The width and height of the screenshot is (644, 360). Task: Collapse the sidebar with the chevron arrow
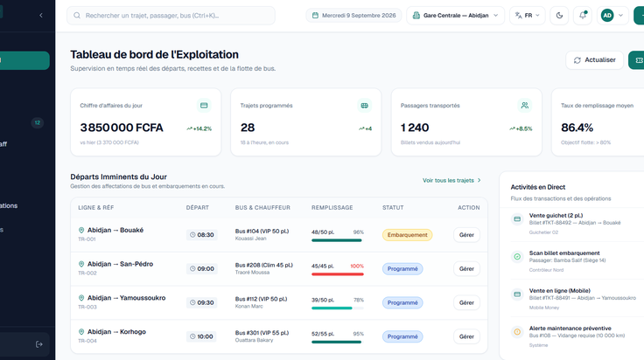(41, 16)
